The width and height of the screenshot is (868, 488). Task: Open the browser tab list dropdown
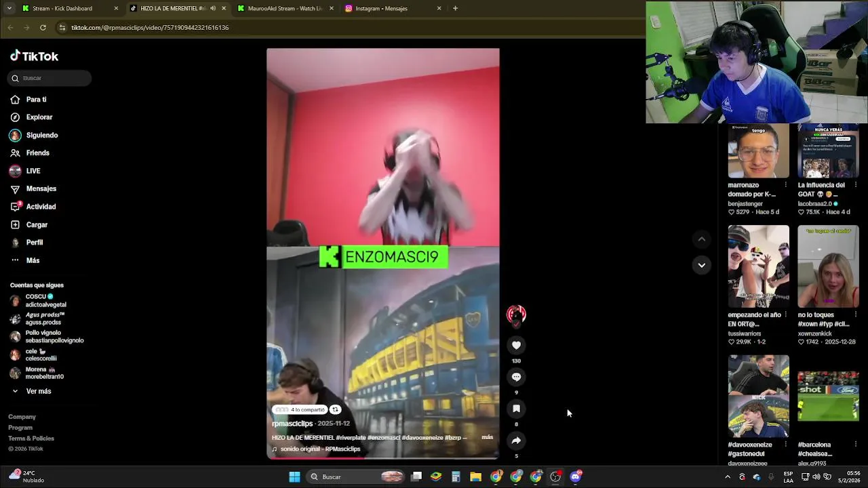point(9,8)
